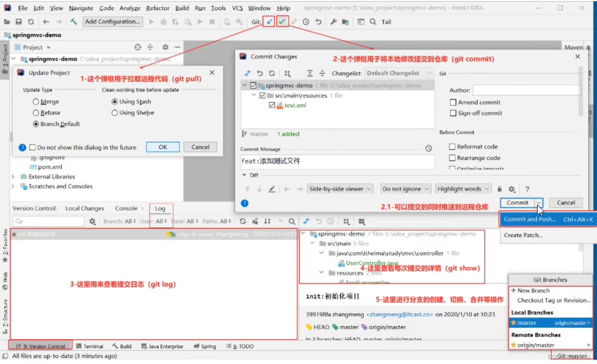Open Branch: All filter in log

(120, 221)
